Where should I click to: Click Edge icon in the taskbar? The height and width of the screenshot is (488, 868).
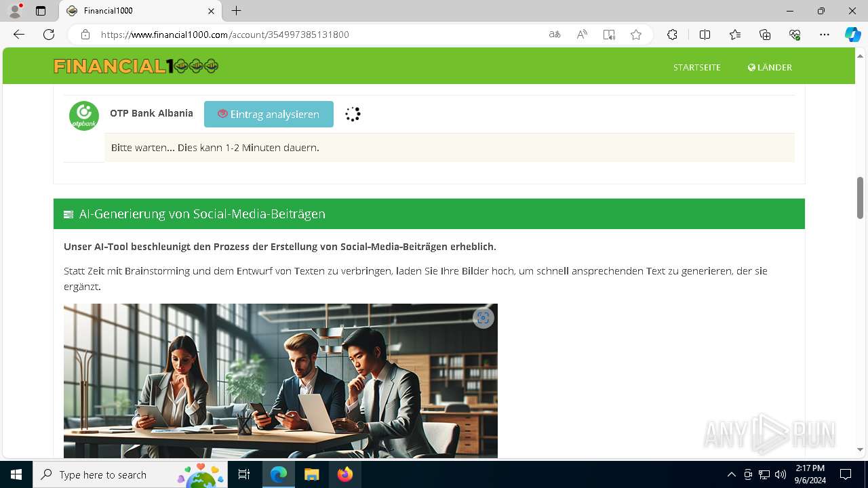pyautogui.click(x=279, y=474)
